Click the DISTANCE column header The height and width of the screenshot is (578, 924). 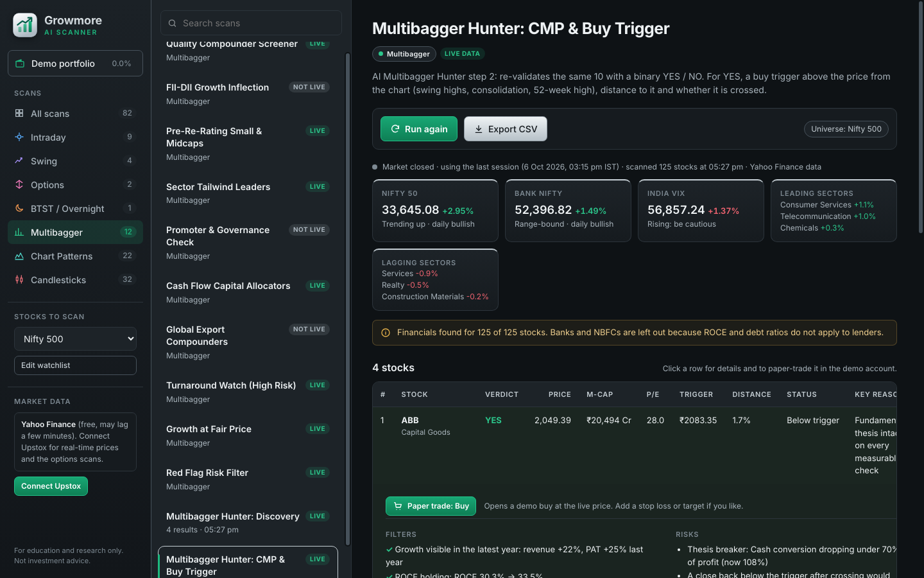[x=751, y=394]
